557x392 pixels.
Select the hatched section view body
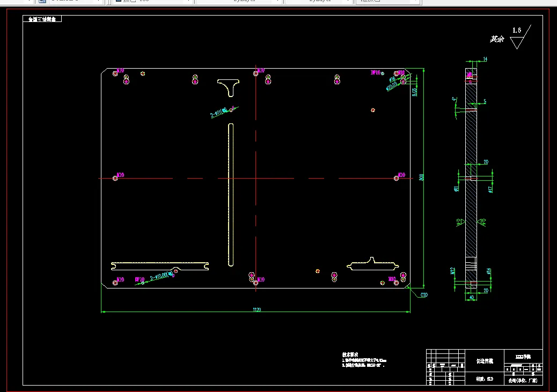point(471,177)
